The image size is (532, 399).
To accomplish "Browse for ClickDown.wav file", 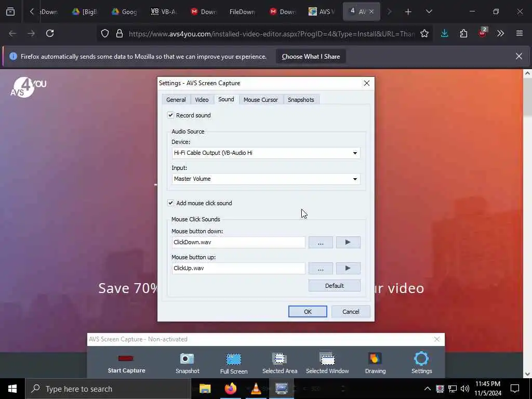I will click(321, 242).
